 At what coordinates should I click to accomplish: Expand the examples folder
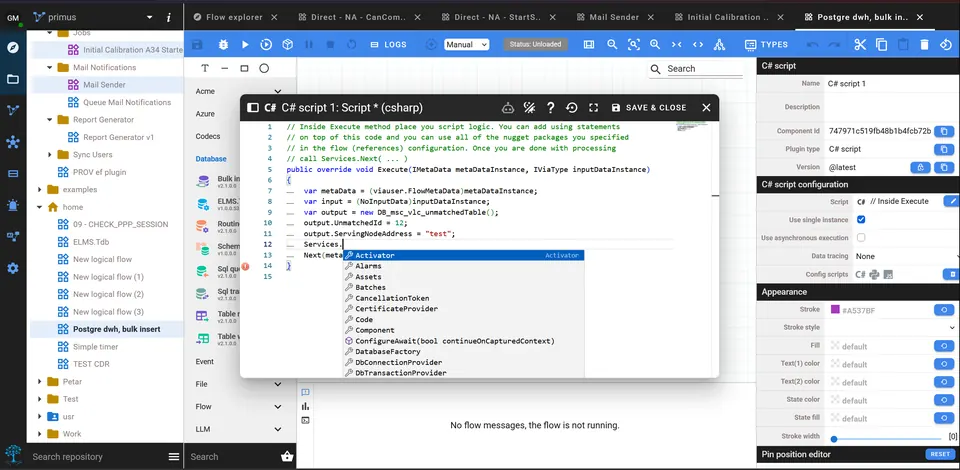40,190
